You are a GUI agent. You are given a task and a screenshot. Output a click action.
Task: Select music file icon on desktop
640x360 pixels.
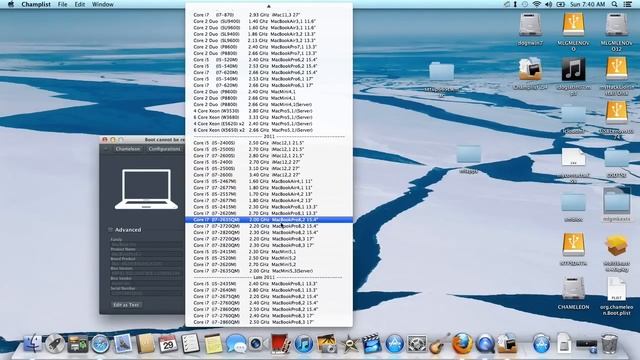pos(573,75)
